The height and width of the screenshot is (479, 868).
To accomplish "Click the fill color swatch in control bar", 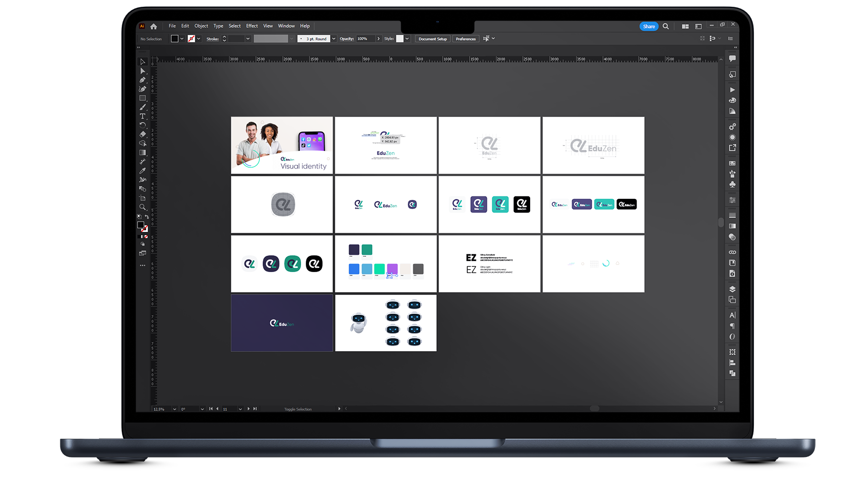I will point(174,39).
